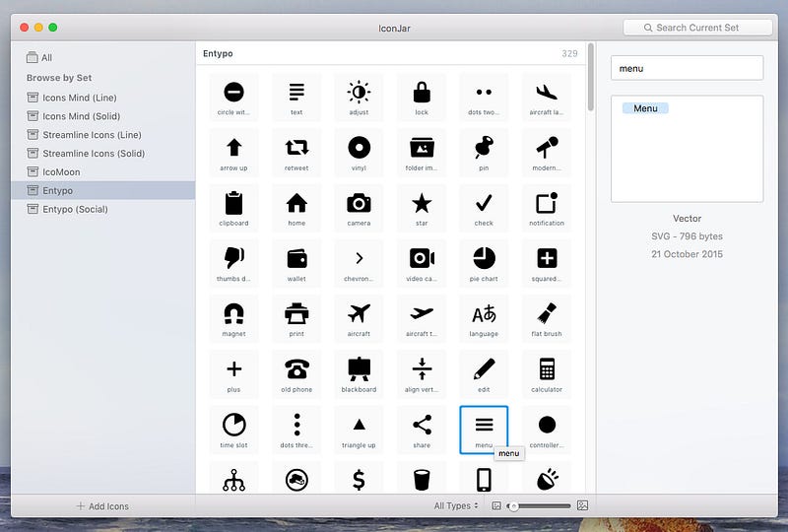The height and width of the screenshot is (532, 788).
Task: Click the small thumbnail size icon
Action: (x=496, y=505)
